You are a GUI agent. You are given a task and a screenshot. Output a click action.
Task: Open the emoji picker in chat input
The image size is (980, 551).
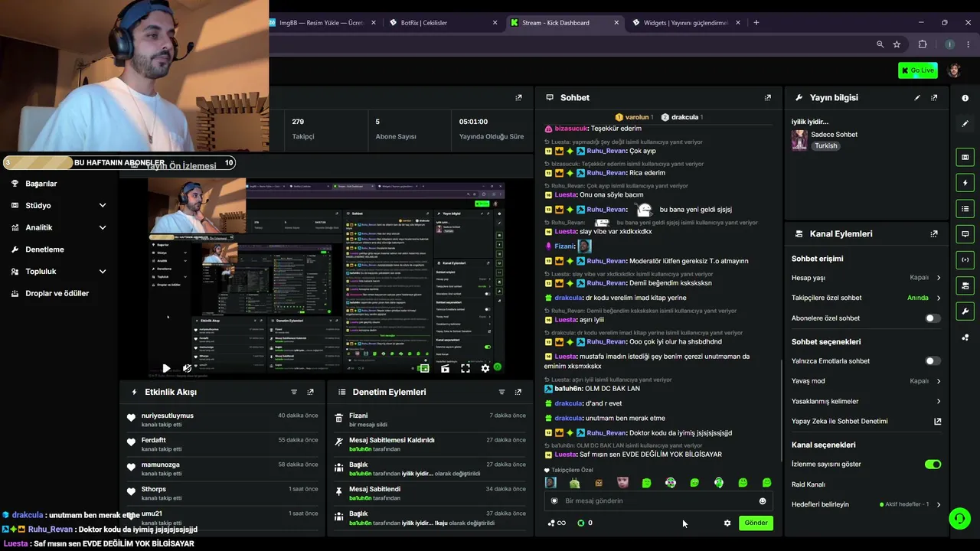click(x=763, y=501)
